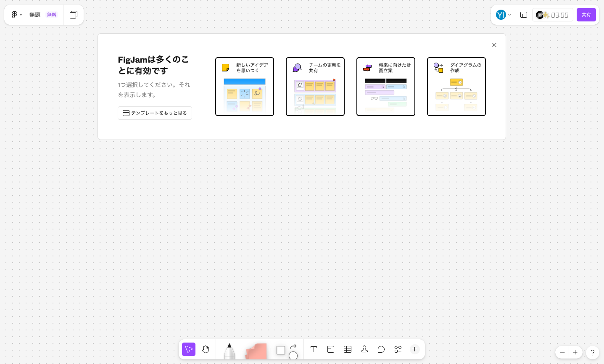Open the Widgets and plugins panel
This screenshot has height=364, width=604.
[x=398, y=349]
